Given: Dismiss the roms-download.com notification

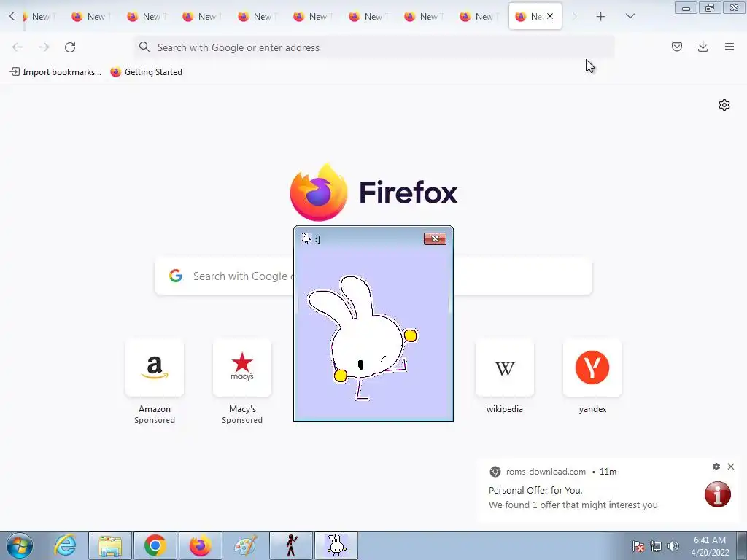Looking at the screenshot, I should (x=731, y=467).
